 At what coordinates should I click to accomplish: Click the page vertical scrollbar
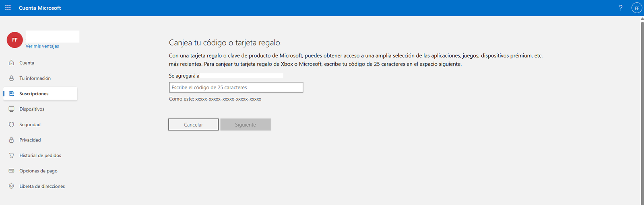coord(642,113)
